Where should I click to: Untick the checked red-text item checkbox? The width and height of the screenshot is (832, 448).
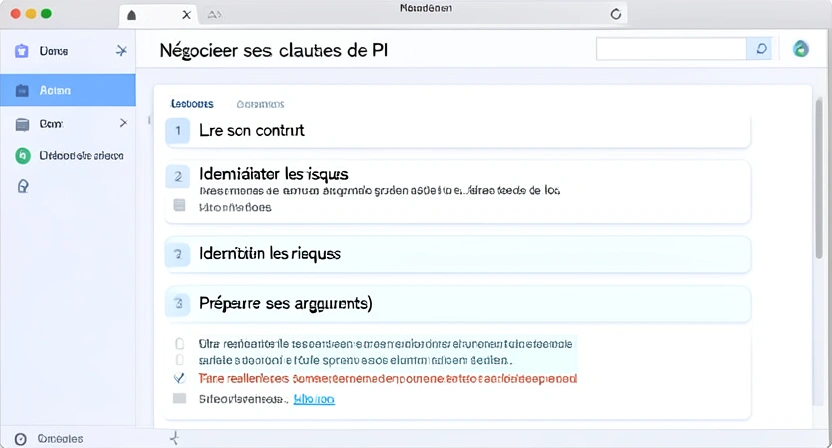(x=179, y=378)
